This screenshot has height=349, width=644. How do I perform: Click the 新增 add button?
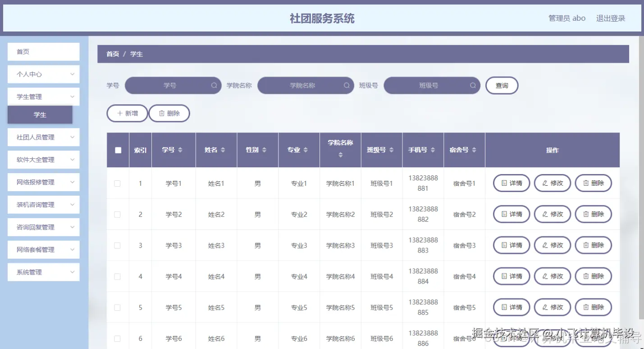[x=127, y=114]
